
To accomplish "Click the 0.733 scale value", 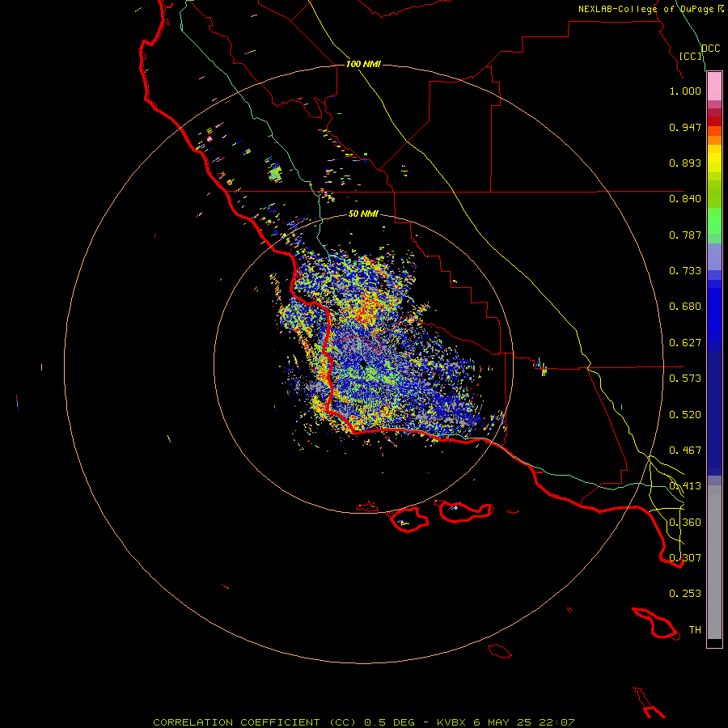I will coord(685,271).
